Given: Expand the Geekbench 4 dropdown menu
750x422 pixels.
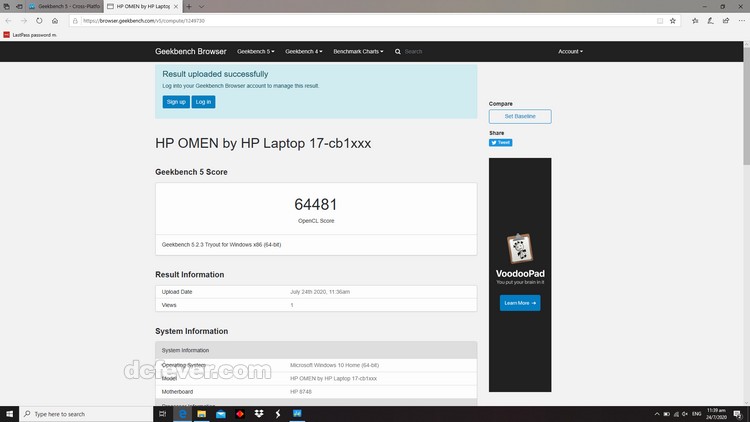Looking at the screenshot, I should point(304,52).
